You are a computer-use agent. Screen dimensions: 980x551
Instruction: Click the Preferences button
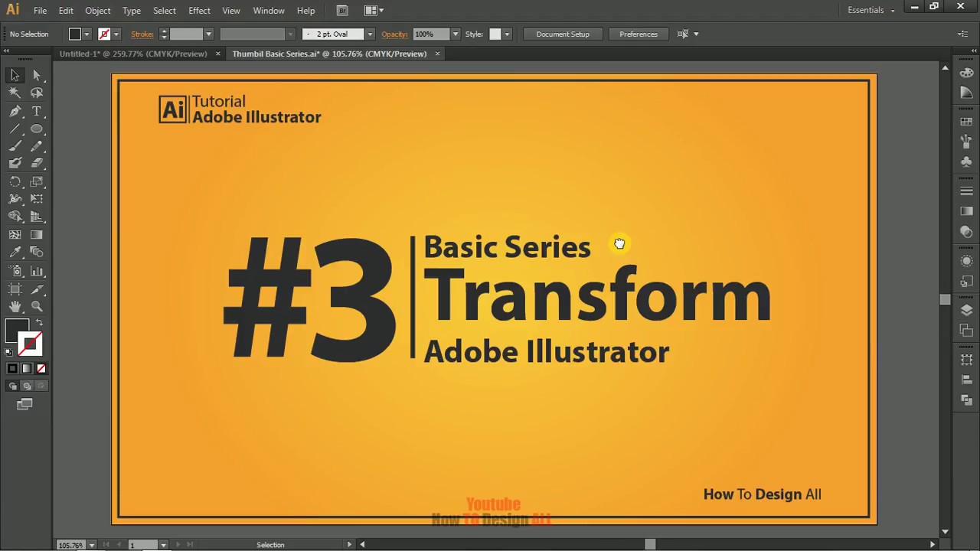639,34
